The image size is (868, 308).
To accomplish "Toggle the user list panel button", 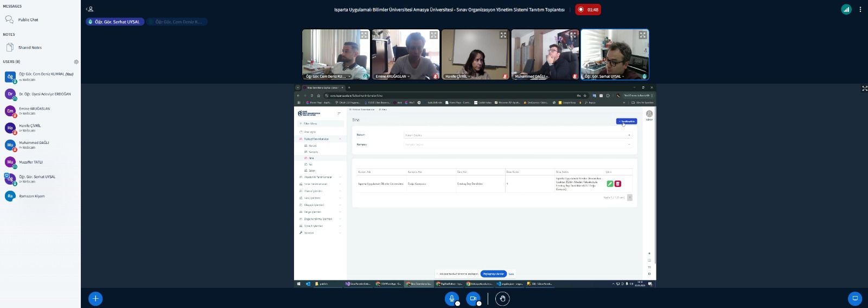I will pyautogui.click(x=90, y=9).
